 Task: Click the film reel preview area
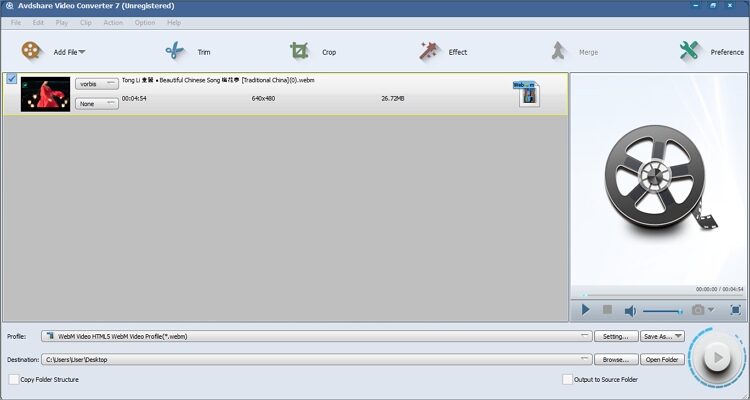tap(659, 178)
